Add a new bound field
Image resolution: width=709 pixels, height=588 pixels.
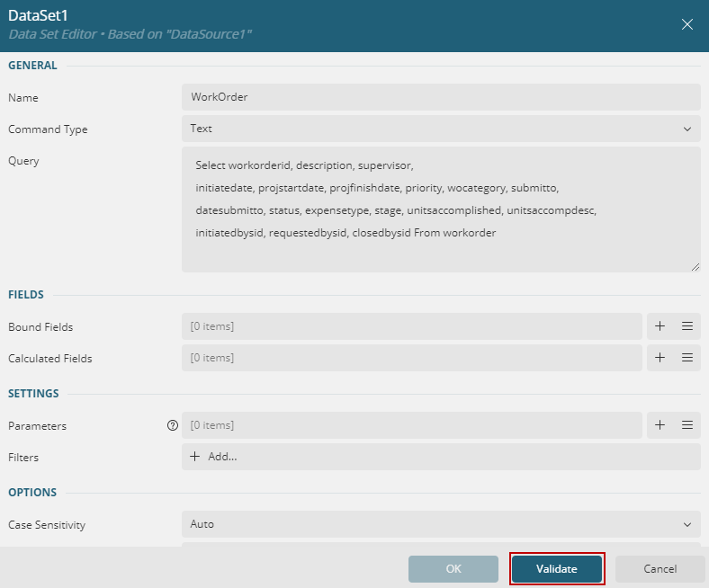[660, 326]
